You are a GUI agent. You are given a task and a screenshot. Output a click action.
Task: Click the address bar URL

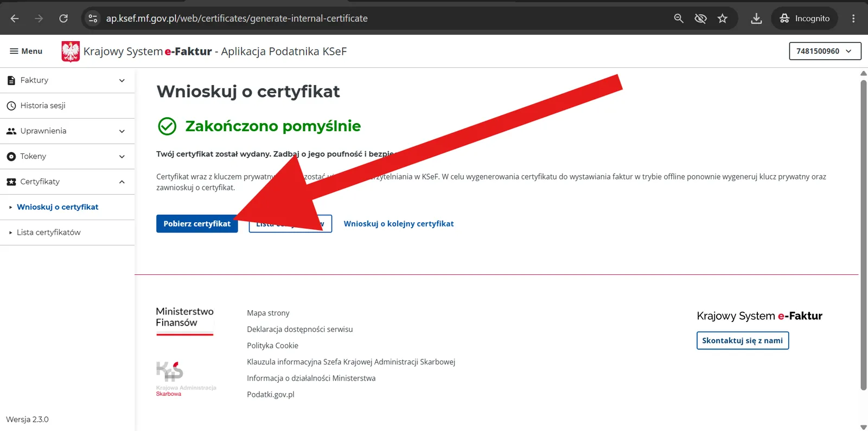[x=237, y=18]
